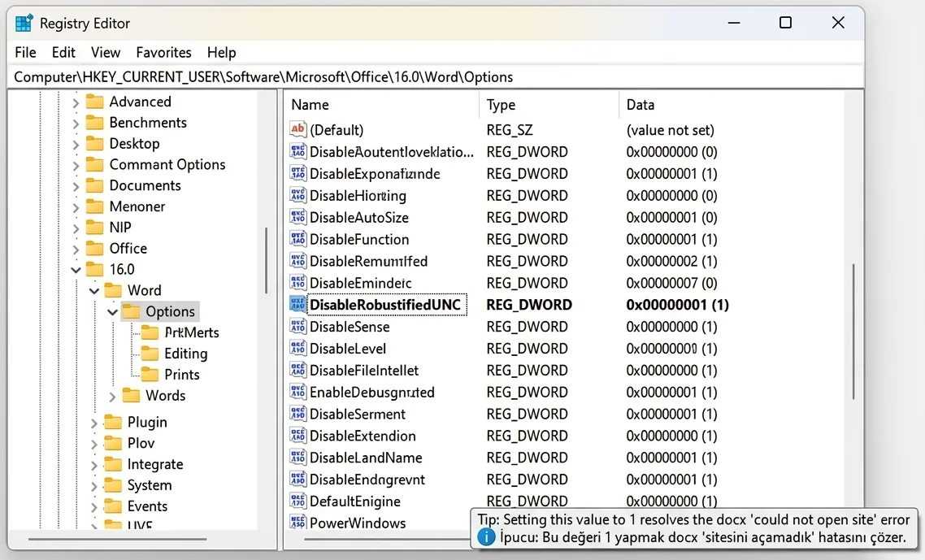Open the File menu
This screenshot has height=560, width=925.
point(25,52)
